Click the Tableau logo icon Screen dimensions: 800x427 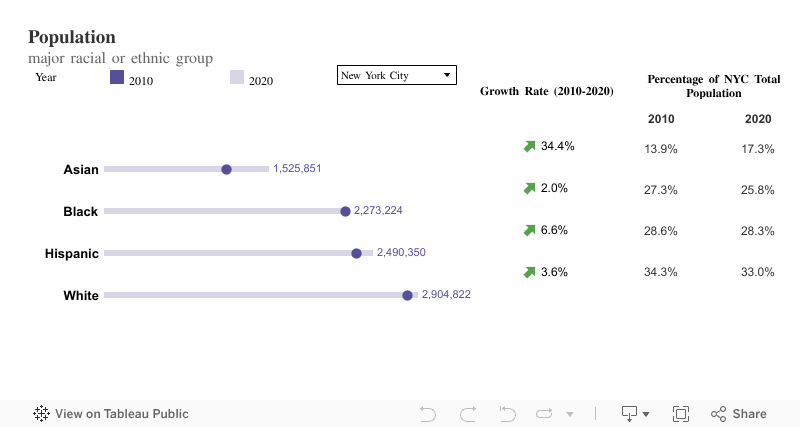tap(42, 414)
